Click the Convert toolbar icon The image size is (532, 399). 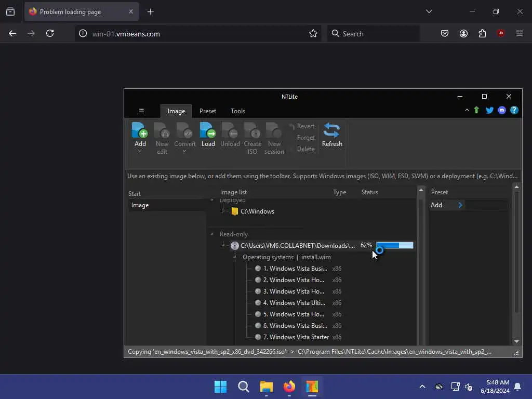184,130
